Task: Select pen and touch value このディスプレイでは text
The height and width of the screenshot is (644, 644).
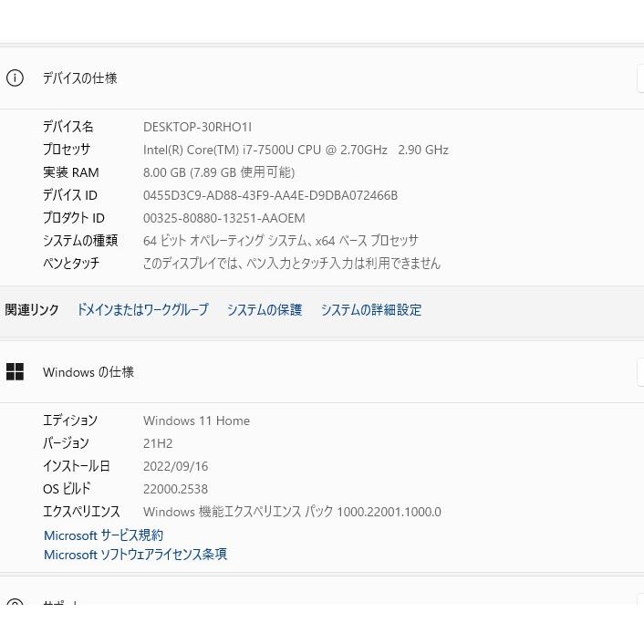Action: (x=292, y=264)
